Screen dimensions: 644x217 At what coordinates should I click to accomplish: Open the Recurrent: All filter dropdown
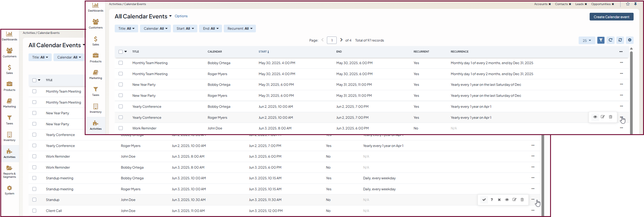pyautogui.click(x=240, y=28)
